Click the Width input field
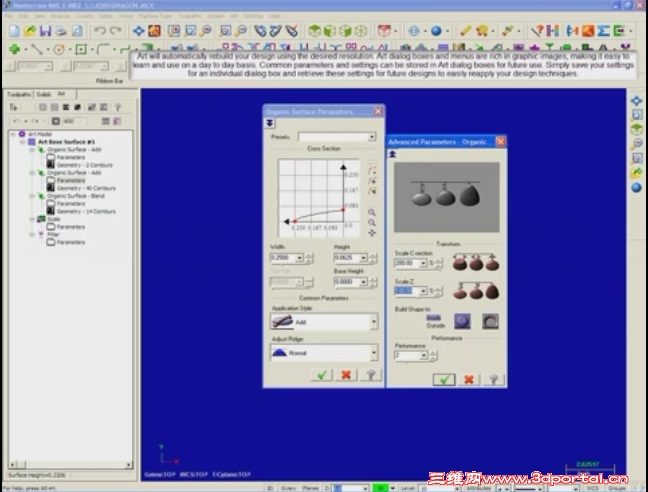This screenshot has width=648, height=492. pyautogui.click(x=283, y=258)
